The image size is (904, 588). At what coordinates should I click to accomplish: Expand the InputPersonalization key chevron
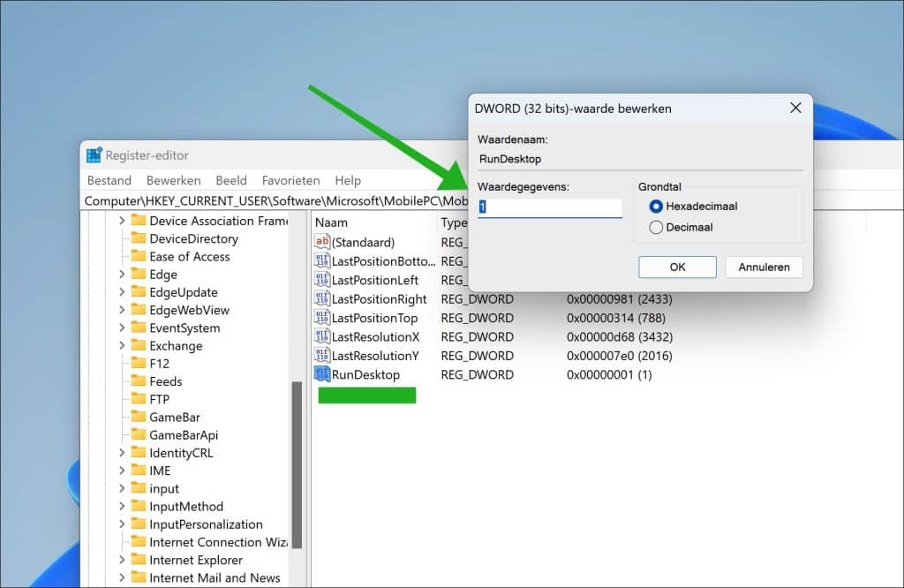122,524
